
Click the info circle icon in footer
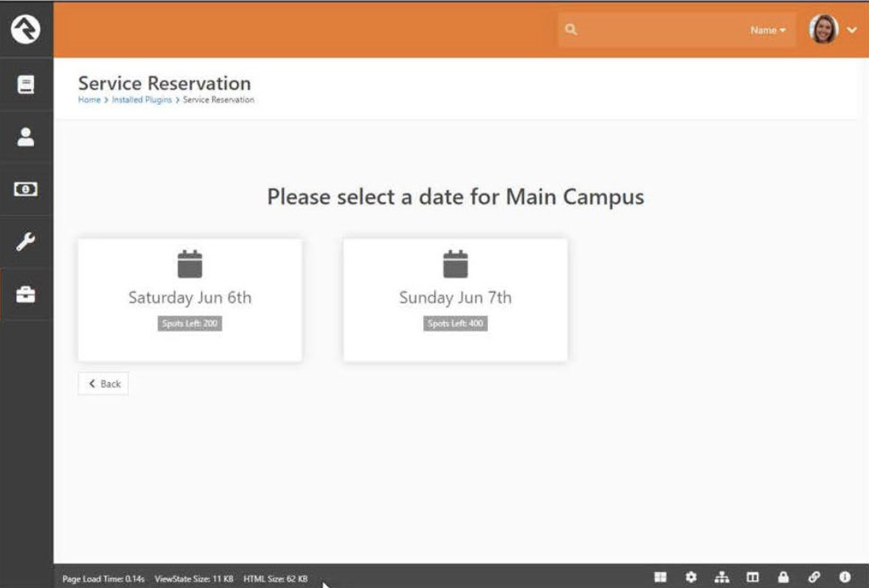[x=845, y=578]
